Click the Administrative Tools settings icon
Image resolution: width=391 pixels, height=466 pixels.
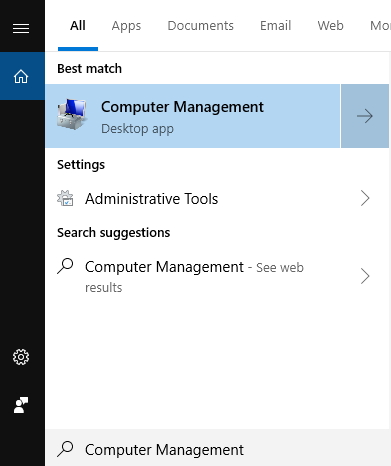65,198
